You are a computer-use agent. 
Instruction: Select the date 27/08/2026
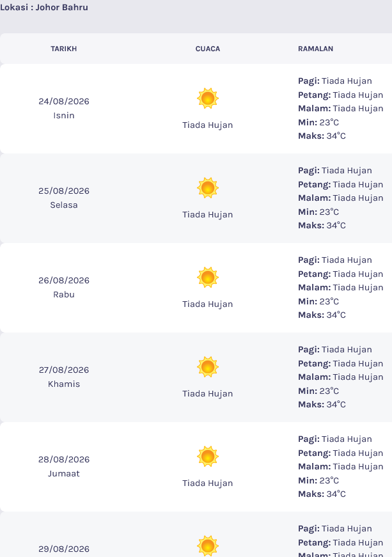[64, 370]
